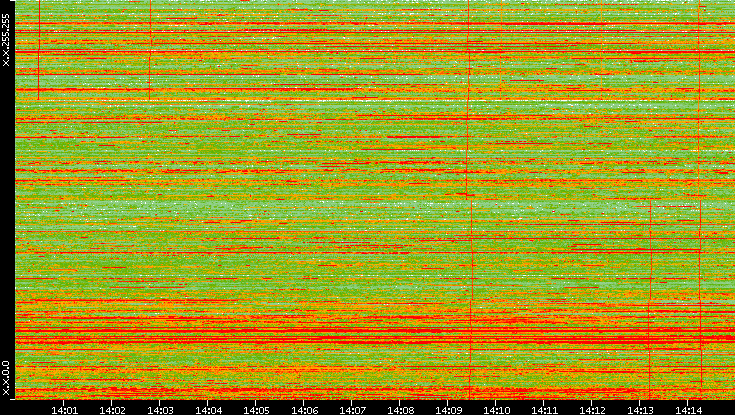This screenshot has width=735, height=415.
Task: Click the 14:05 time axis label
Action: pyautogui.click(x=256, y=410)
